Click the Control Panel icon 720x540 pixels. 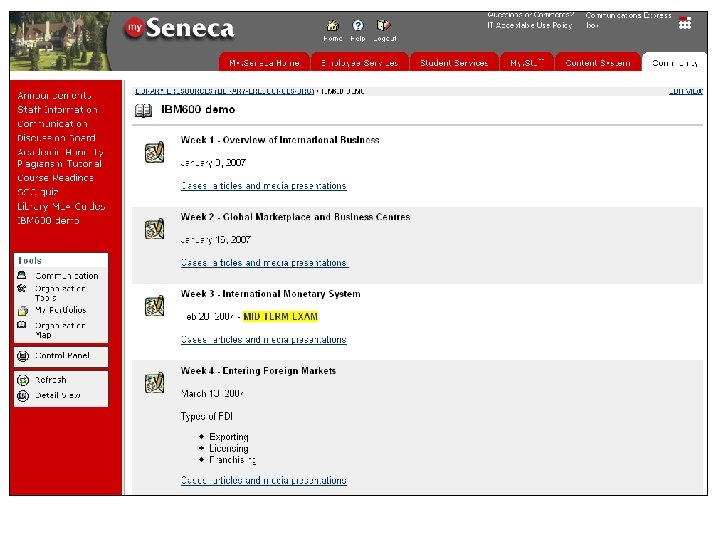click(23, 356)
